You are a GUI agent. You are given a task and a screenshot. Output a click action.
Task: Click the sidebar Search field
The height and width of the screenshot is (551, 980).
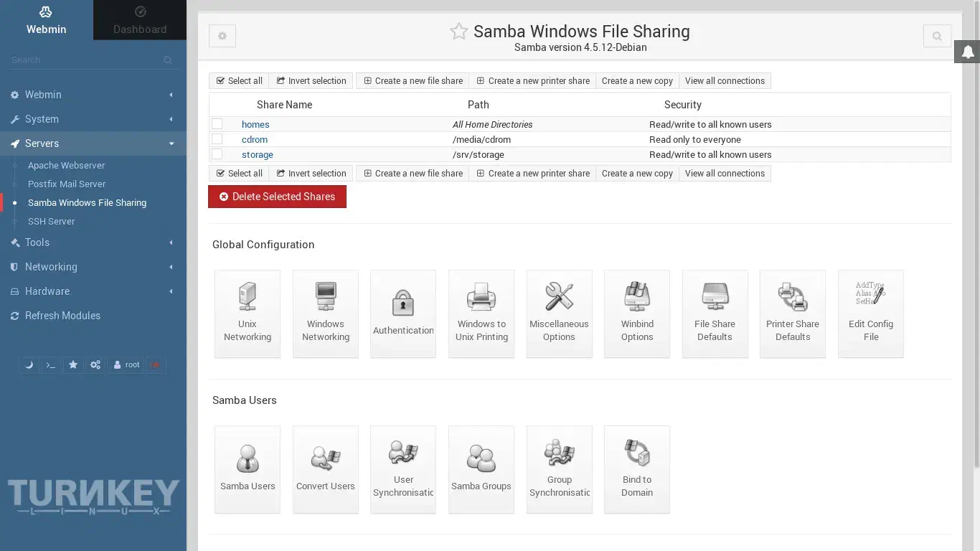(86, 60)
